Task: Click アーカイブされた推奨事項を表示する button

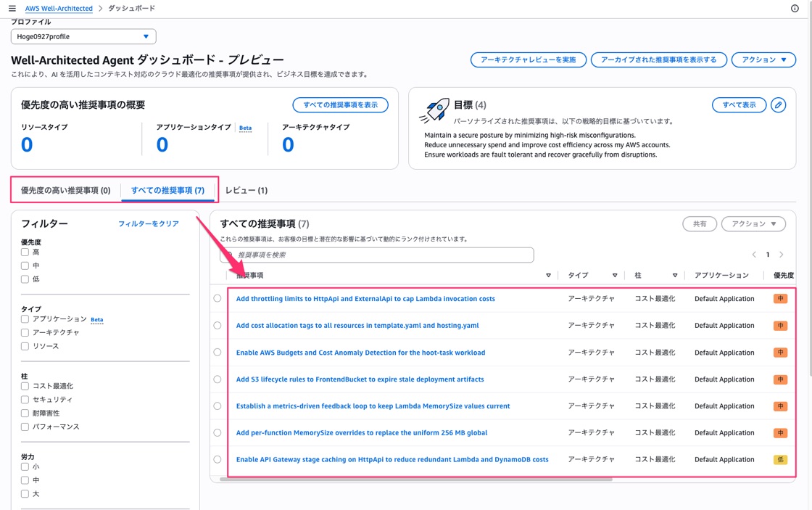Action: click(659, 59)
